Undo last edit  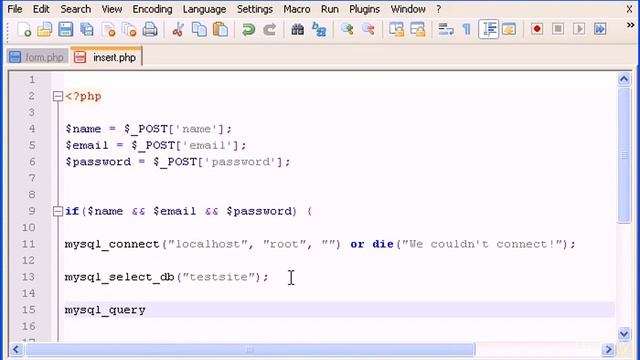248,29
